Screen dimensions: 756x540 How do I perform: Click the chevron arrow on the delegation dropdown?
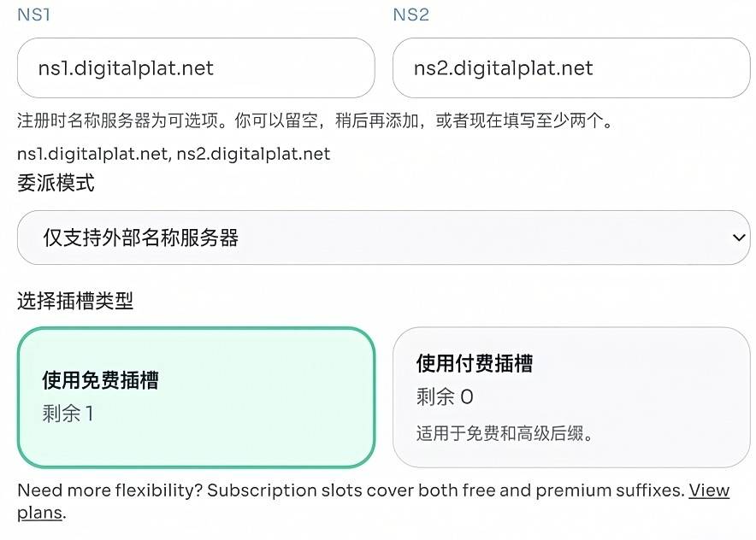pos(739,238)
